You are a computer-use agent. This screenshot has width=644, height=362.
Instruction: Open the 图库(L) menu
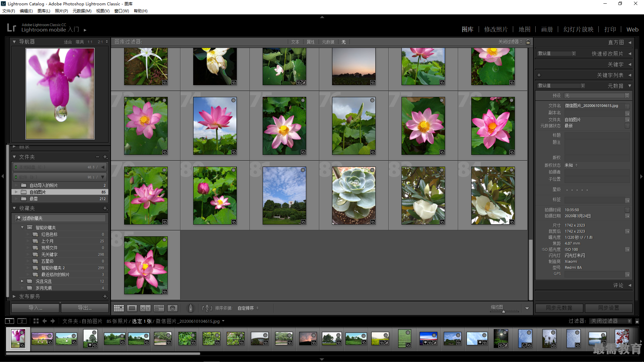click(44, 11)
